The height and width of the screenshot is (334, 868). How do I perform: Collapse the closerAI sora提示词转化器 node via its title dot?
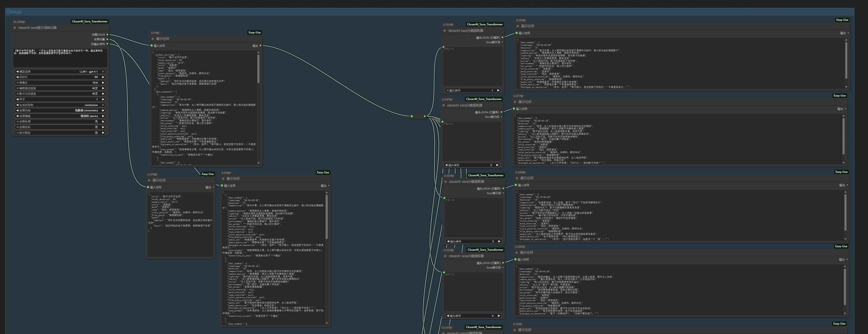(15, 28)
